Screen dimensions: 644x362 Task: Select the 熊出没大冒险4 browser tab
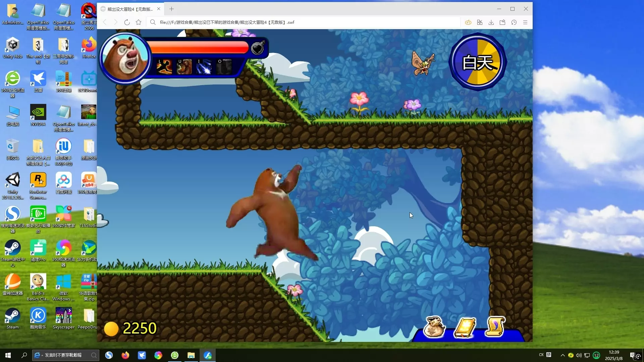(x=130, y=9)
